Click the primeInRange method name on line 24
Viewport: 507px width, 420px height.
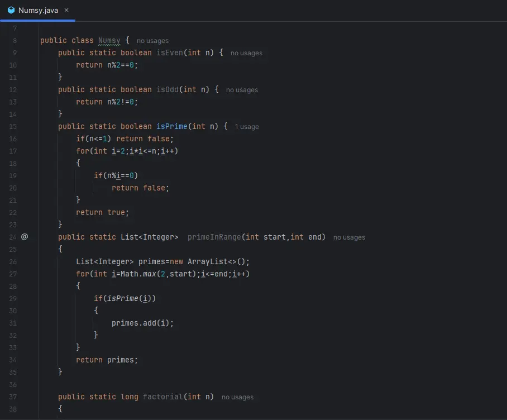tap(214, 237)
